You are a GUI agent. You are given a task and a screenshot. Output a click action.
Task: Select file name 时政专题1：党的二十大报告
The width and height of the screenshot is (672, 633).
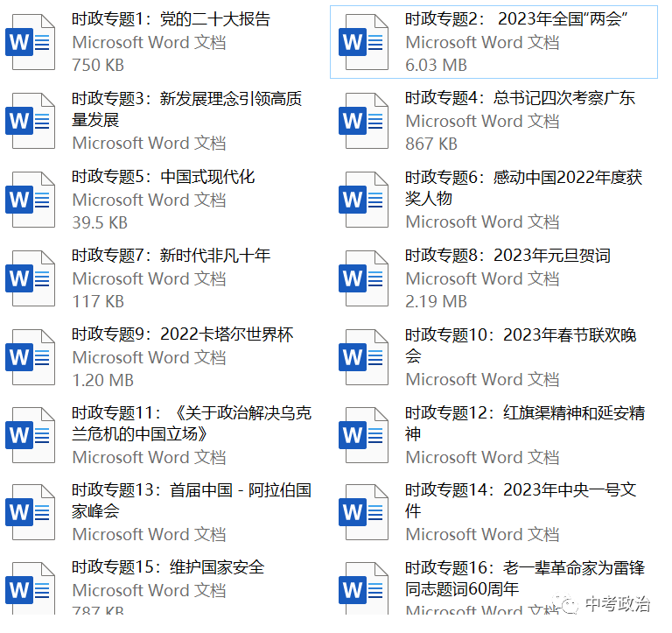[171, 19]
